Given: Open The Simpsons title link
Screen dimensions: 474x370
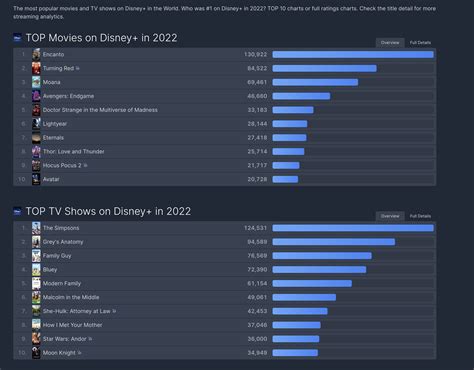Looking at the screenshot, I should point(61,228).
